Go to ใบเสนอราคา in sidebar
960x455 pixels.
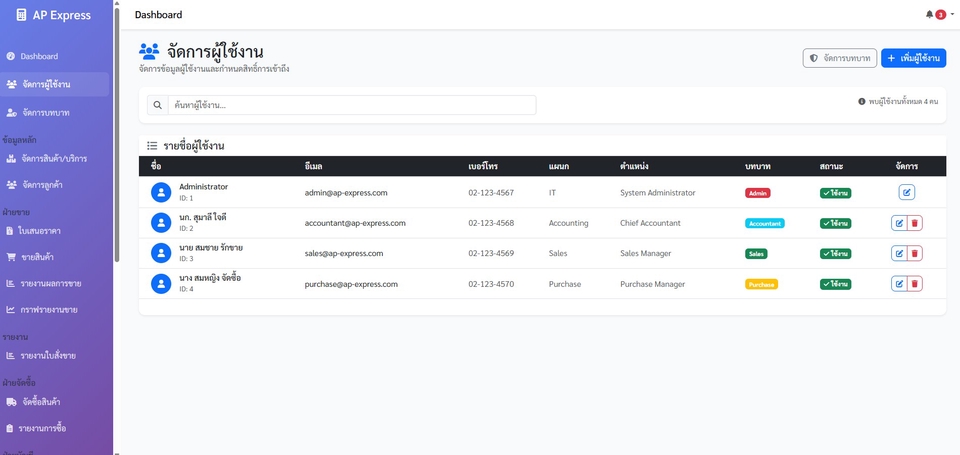tap(42, 231)
